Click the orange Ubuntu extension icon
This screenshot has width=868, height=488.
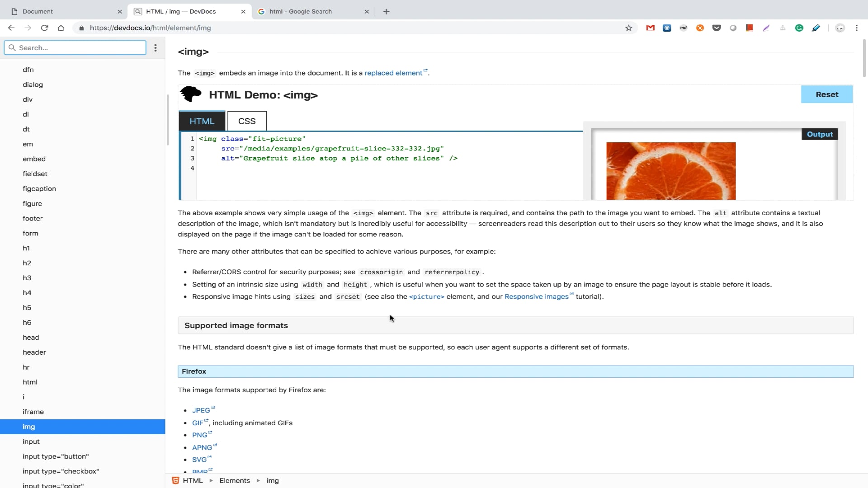point(700,28)
